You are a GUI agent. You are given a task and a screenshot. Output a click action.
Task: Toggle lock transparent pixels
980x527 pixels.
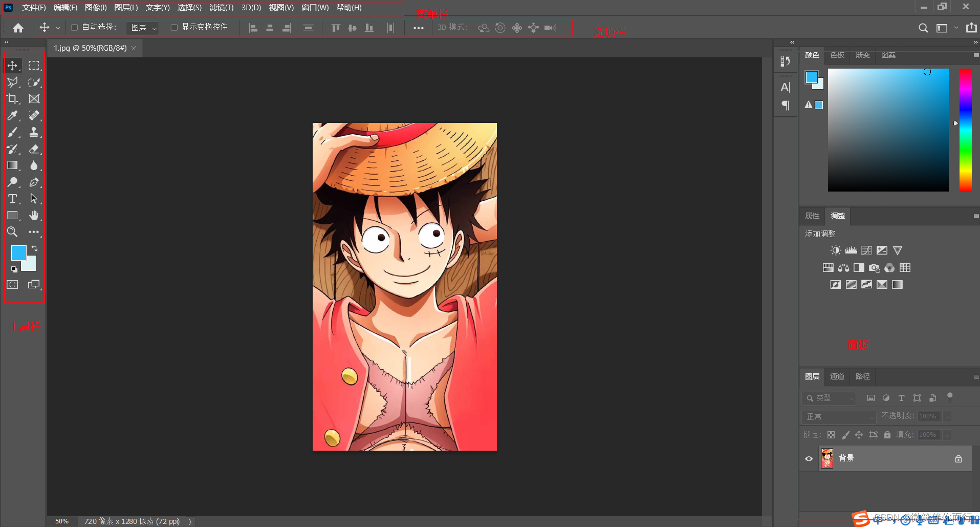click(x=831, y=435)
